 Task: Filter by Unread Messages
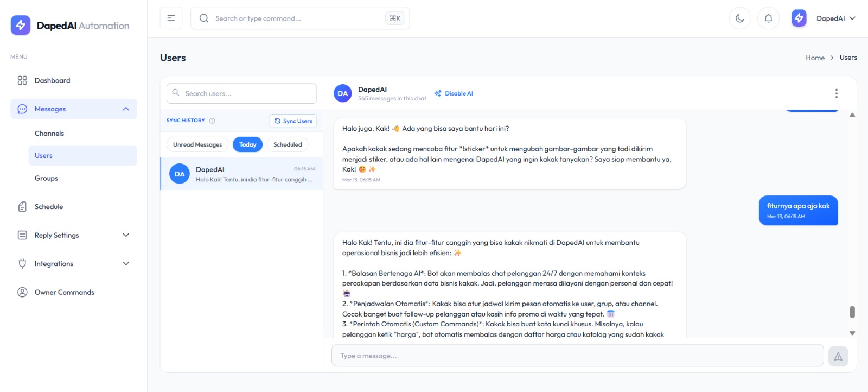197,144
